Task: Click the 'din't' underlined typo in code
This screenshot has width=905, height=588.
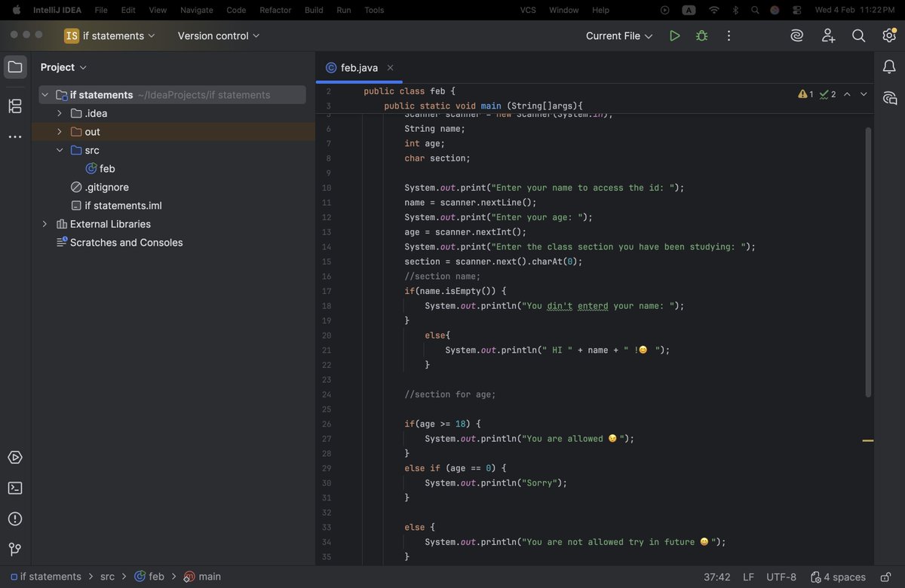Action: (560, 306)
